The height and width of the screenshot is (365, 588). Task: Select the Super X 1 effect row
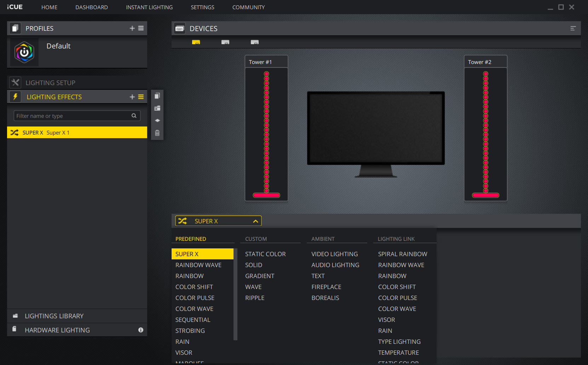[x=77, y=133]
